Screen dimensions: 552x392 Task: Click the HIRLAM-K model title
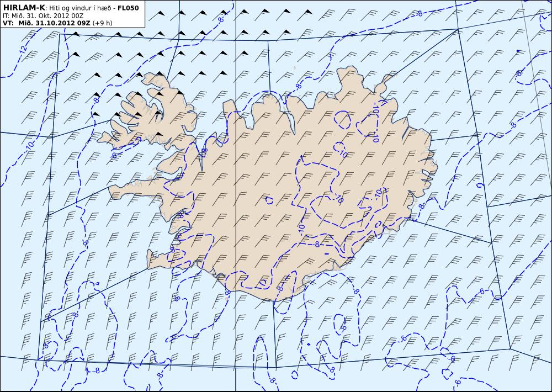coord(24,7)
